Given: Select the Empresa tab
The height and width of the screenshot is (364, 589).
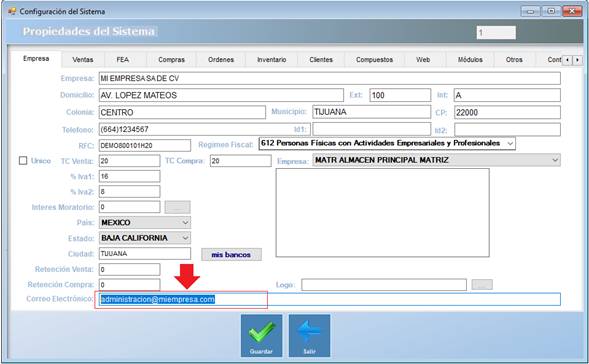Looking at the screenshot, I should tap(36, 59).
